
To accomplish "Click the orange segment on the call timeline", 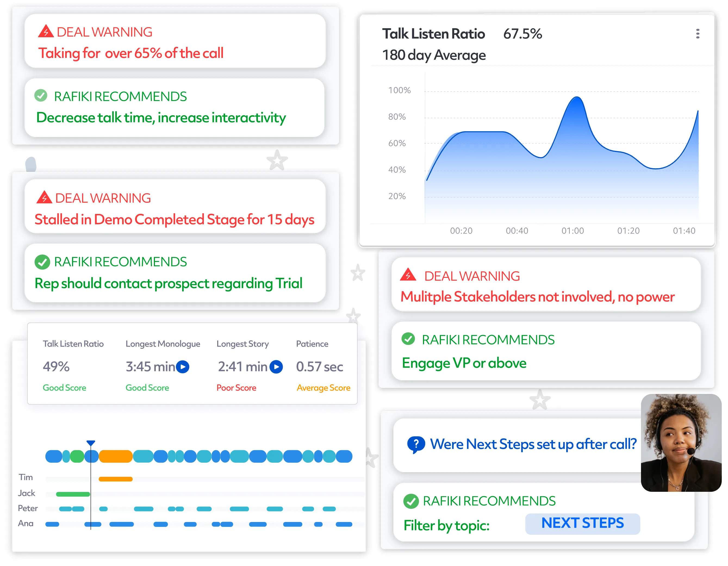I will (116, 456).
